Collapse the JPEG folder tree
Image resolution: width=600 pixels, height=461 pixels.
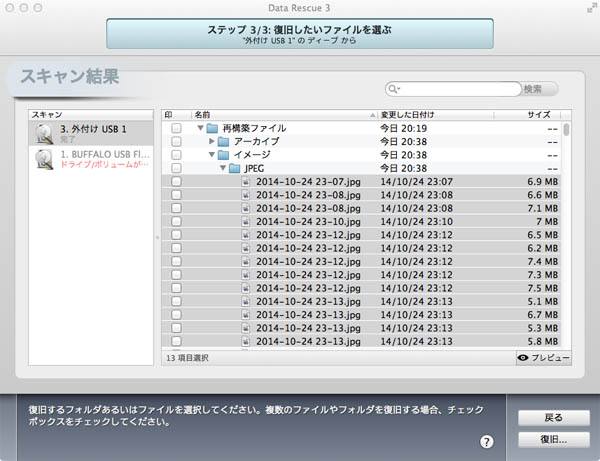221,169
